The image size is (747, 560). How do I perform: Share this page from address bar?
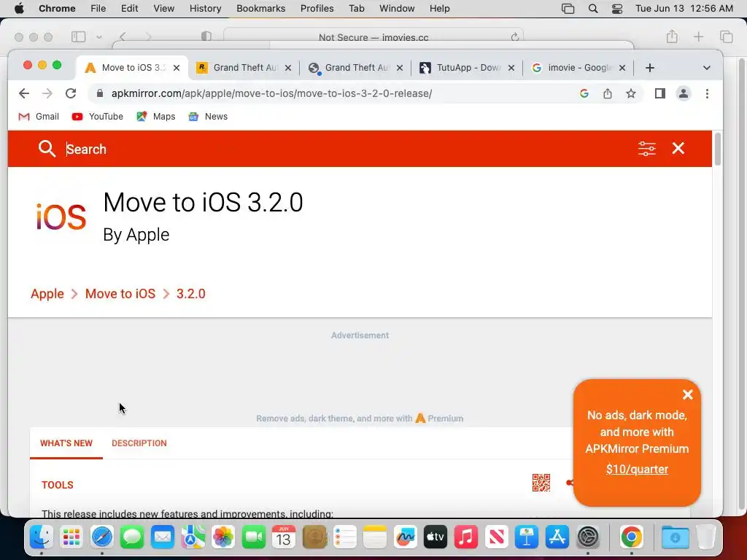click(608, 93)
